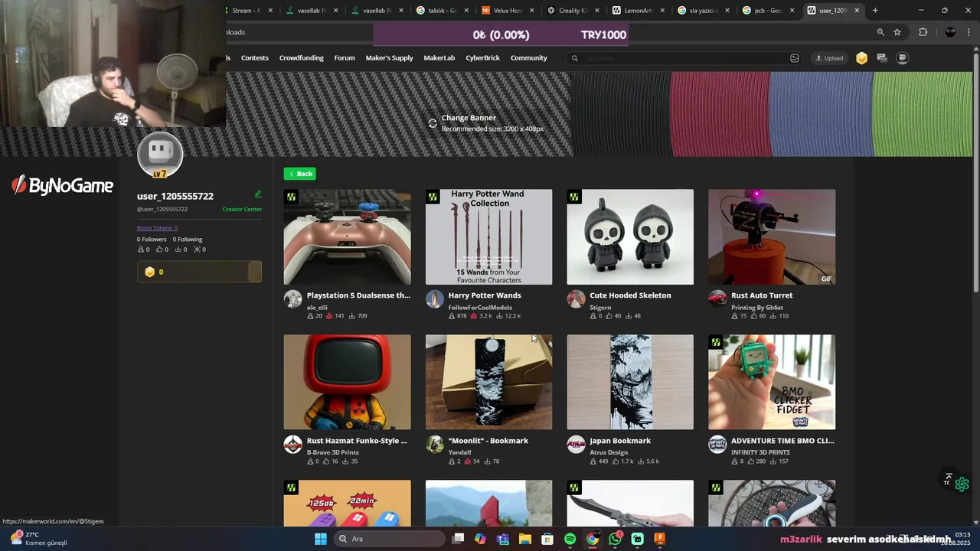Image resolution: width=980 pixels, height=551 pixels.
Task: Click the Japan Bookmark title link
Action: pyautogui.click(x=620, y=441)
